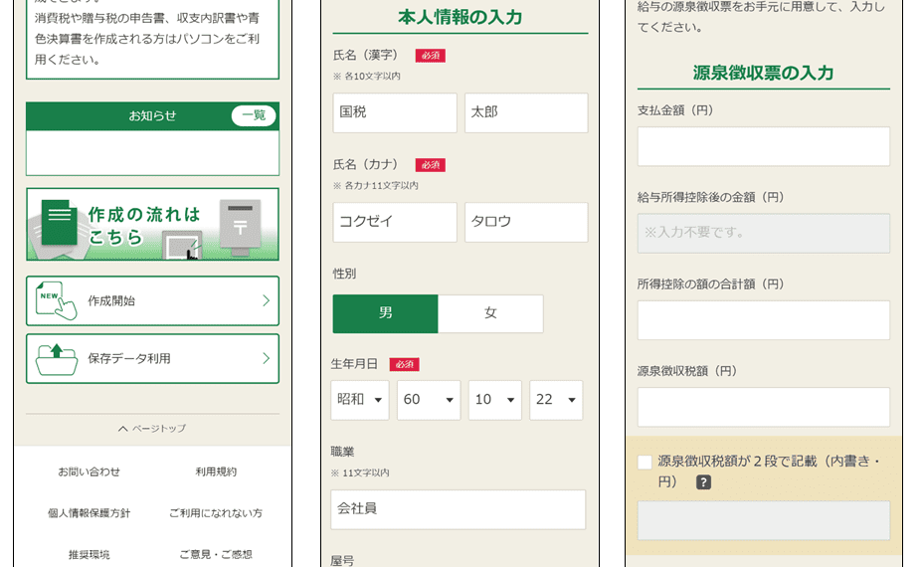Click the 所得控除の額の合計額 input field
The image size is (924, 567).
click(x=764, y=320)
